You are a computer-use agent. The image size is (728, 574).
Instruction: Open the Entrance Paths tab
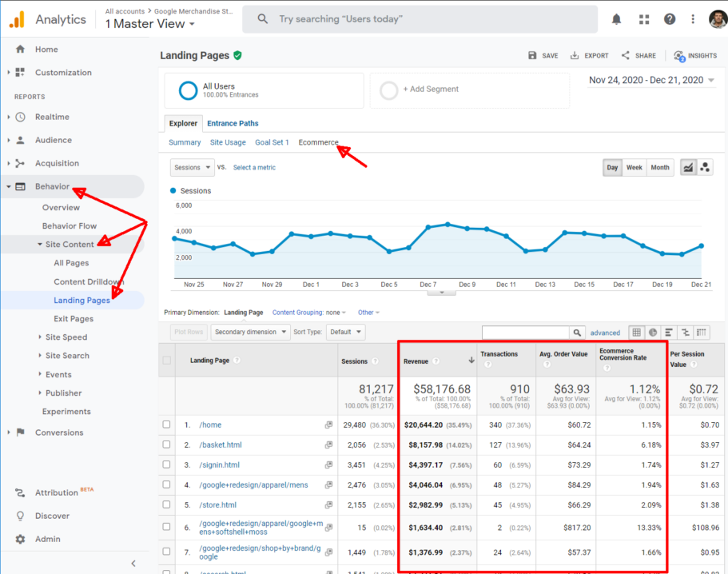click(x=233, y=123)
